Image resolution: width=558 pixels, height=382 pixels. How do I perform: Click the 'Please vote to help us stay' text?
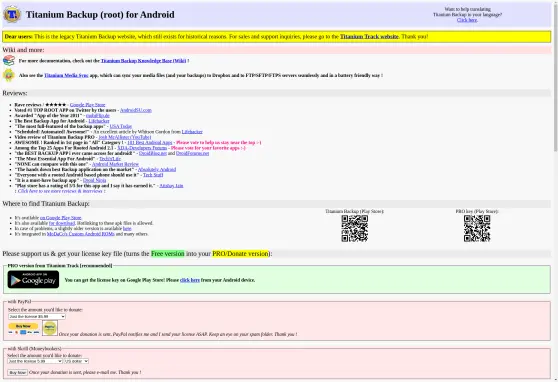coord(218,142)
